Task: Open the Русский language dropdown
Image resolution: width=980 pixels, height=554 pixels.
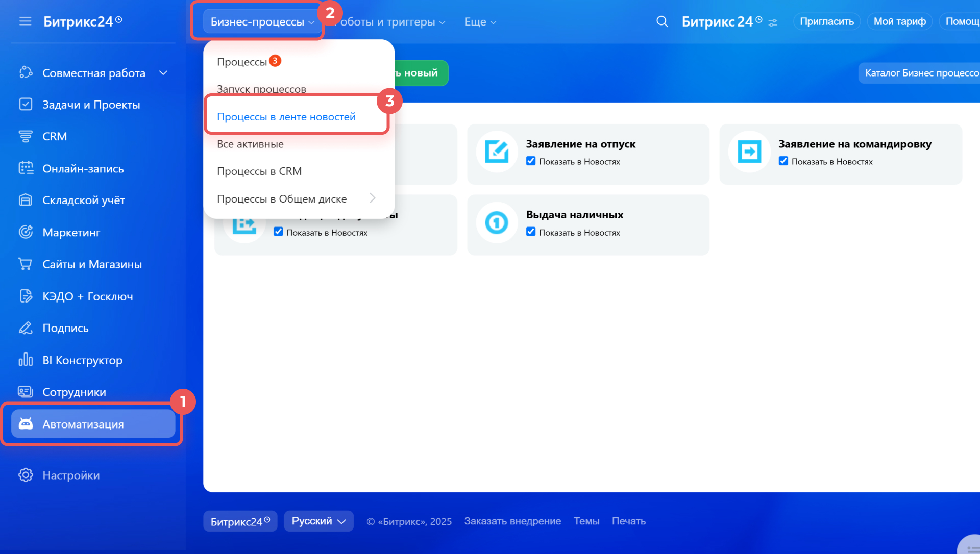Action: tap(318, 521)
